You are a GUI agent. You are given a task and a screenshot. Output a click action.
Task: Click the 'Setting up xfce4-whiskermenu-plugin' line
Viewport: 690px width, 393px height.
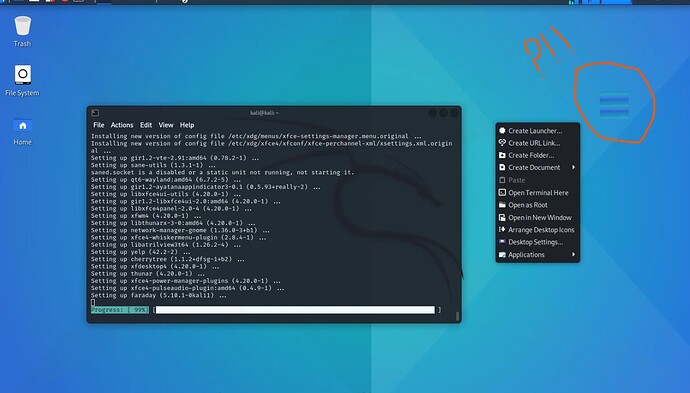click(x=179, y=238)
